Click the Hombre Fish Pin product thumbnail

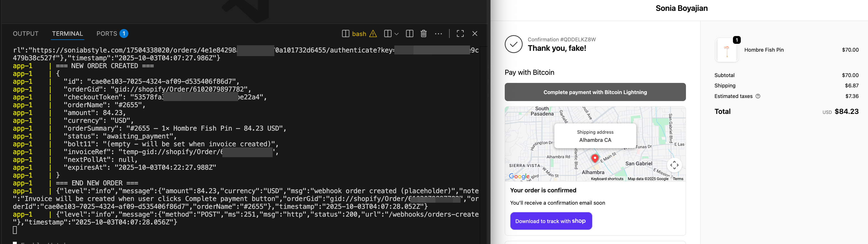[727, 50]
